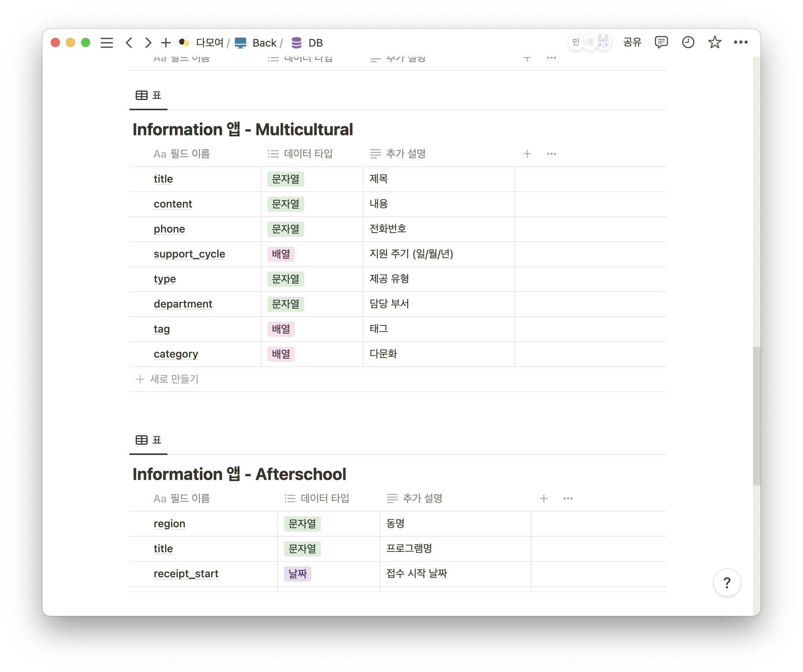Click the rabbit user avatar

[603, 42]
